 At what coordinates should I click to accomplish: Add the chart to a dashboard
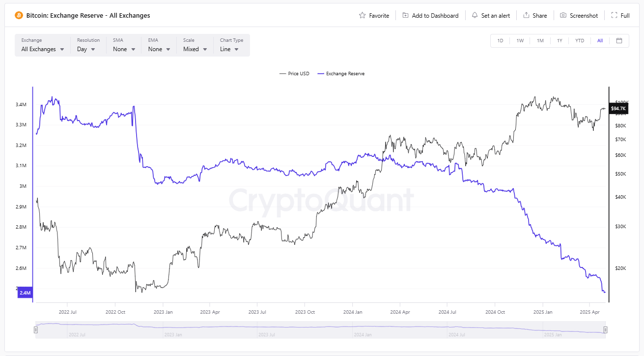click(x=430, y=15)
